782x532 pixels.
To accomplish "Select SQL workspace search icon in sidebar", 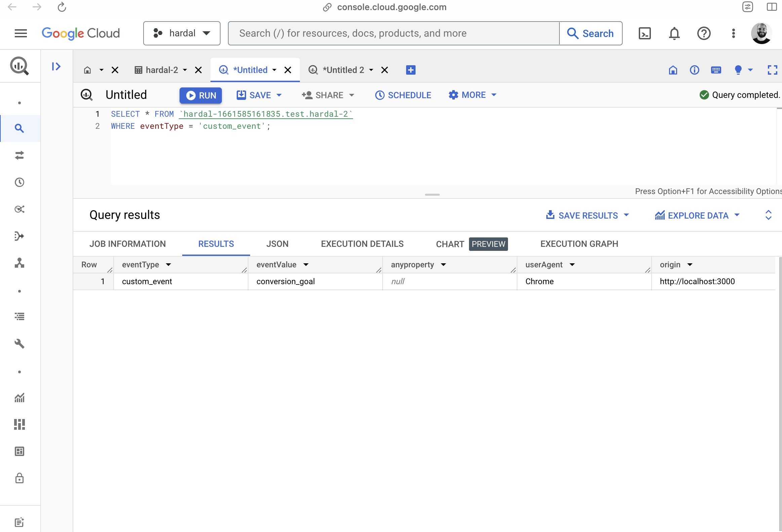I will pos(19,128).
